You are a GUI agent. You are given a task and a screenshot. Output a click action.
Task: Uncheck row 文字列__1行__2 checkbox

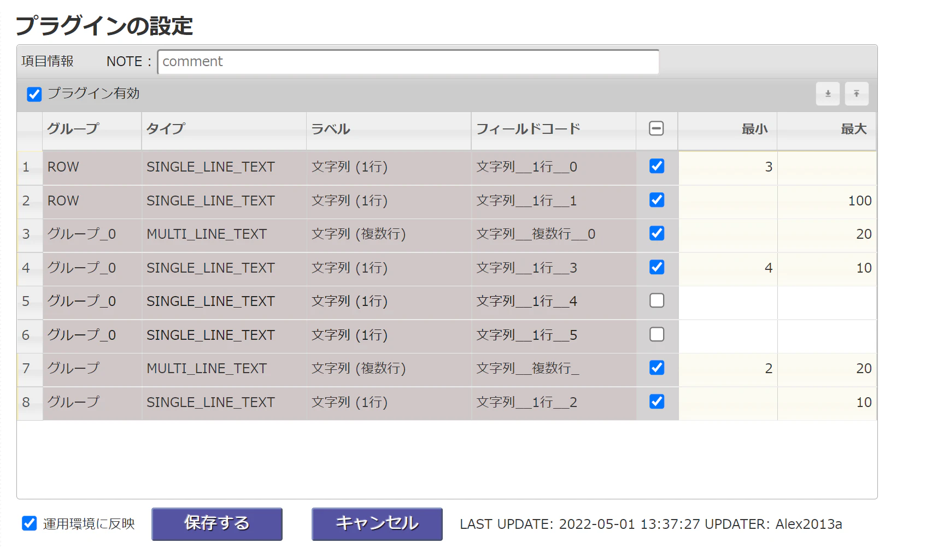[657, 402]
